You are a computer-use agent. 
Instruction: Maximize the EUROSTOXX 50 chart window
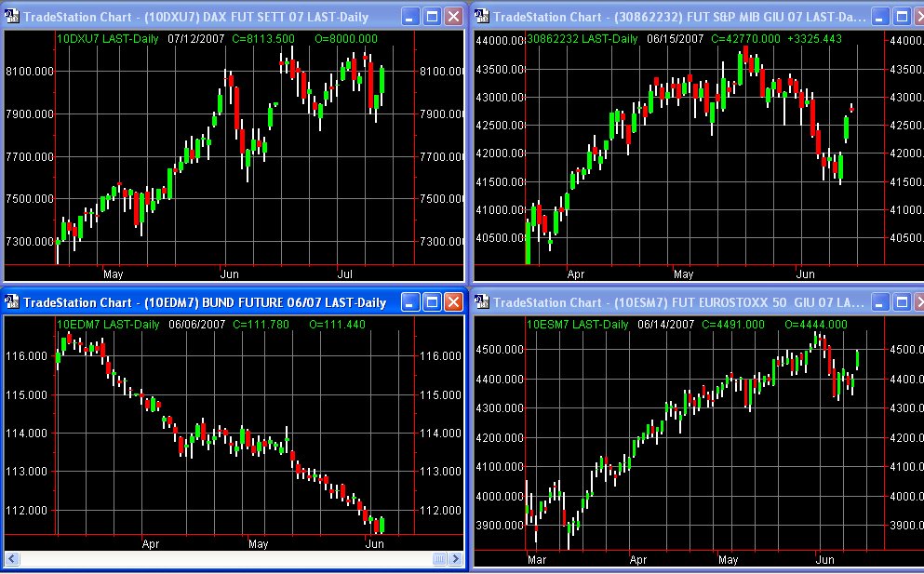[903, 302]
